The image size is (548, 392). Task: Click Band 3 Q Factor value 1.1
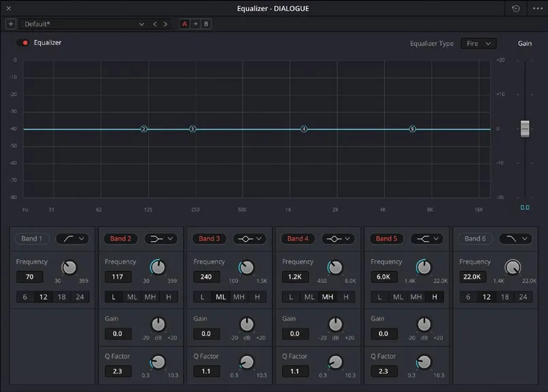[207, 372]
